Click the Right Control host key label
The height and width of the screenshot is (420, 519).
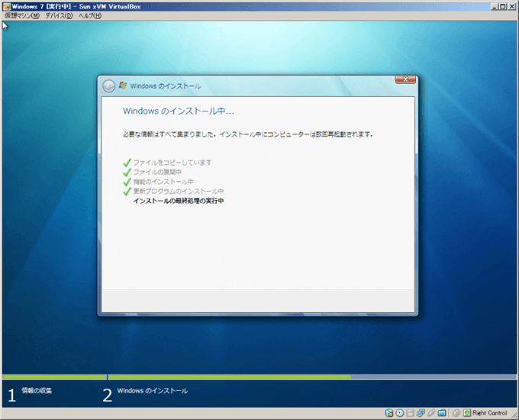(x=490, y=413)
